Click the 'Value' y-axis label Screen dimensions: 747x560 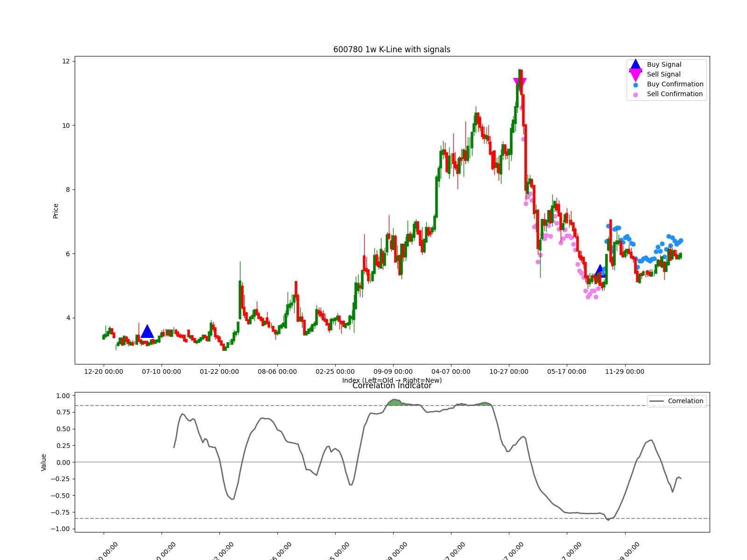click(44, 462)
